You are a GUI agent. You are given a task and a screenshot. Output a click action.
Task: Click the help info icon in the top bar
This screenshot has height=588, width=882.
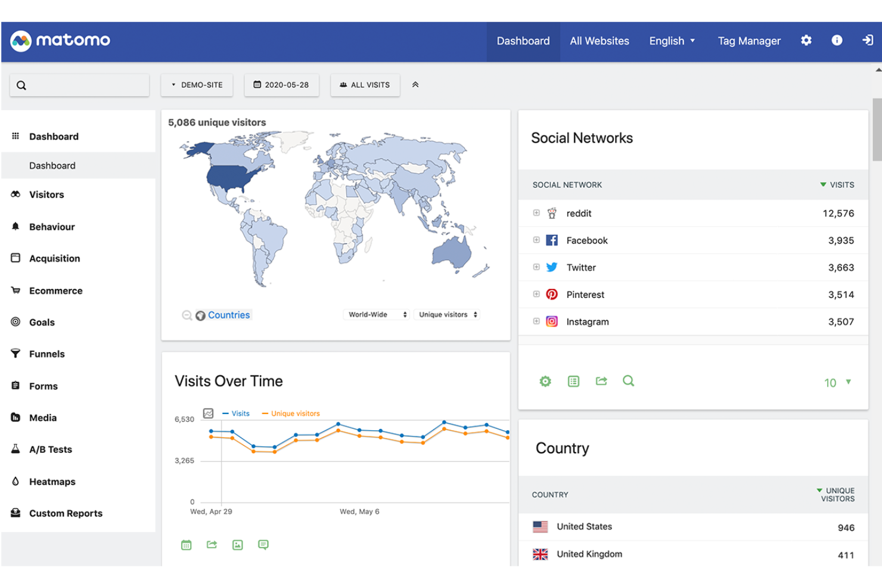click(x=837, y=41)
